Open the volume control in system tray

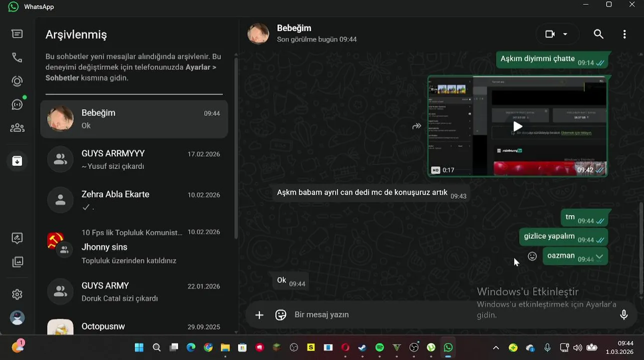[x=577, y=347]
